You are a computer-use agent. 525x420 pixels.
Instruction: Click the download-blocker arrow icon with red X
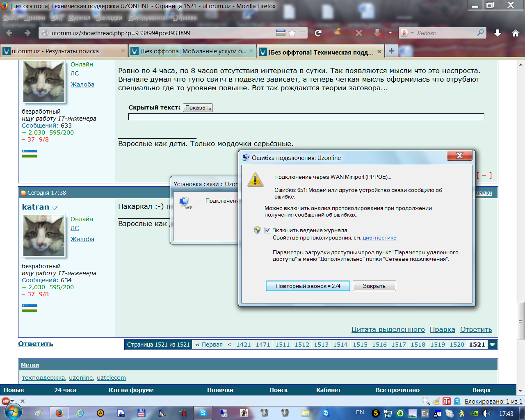[x=378, y=33]
